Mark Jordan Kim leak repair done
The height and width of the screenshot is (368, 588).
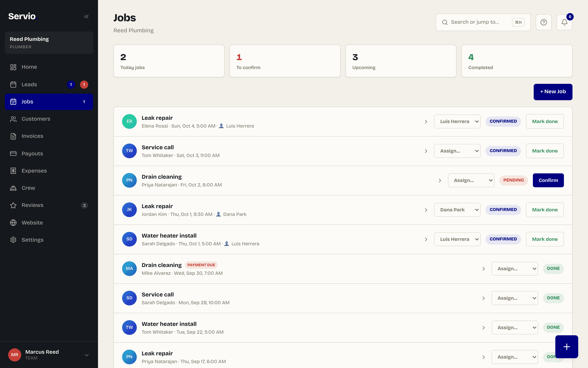(545, 210)
